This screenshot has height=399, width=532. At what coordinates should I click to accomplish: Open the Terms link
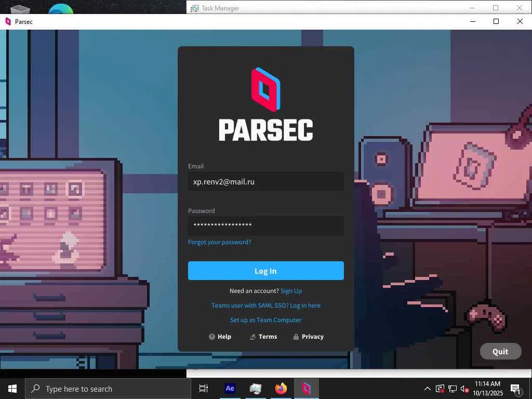263,337
